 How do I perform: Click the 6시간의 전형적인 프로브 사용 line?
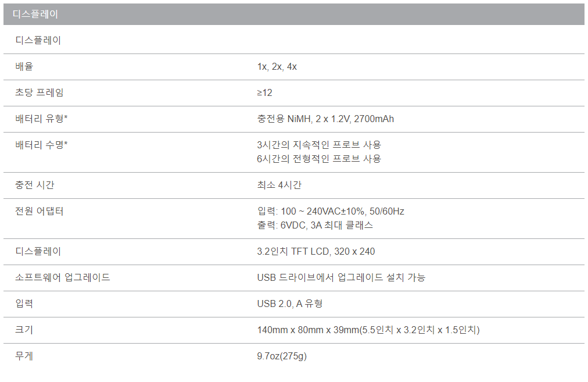(x=319, y=159)
